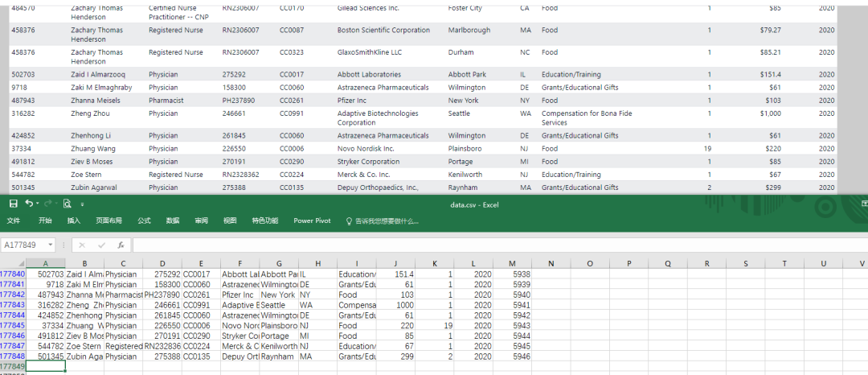Switch to the 数据 ribbon tab
The image size is (868, 375).
[x=173, y=220]
